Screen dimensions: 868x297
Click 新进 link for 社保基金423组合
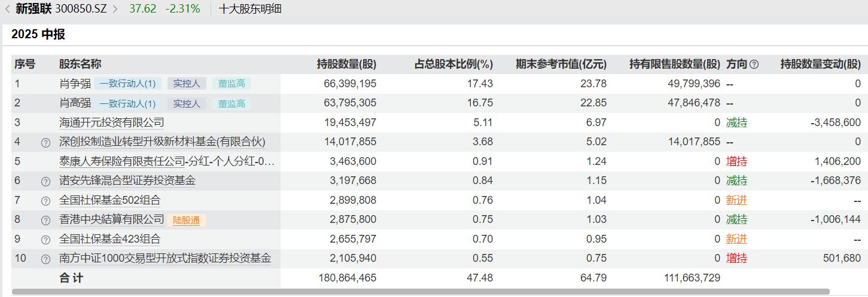[736, 240]
